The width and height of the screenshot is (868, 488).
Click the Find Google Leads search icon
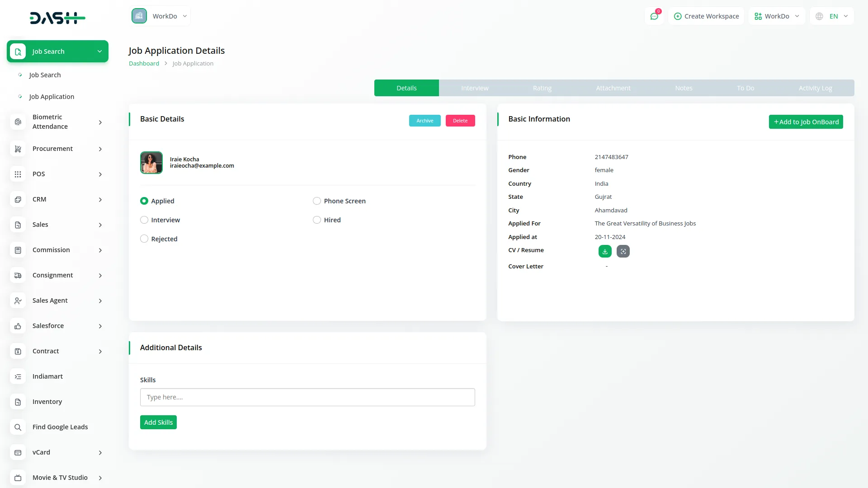[x=18, y=427]
